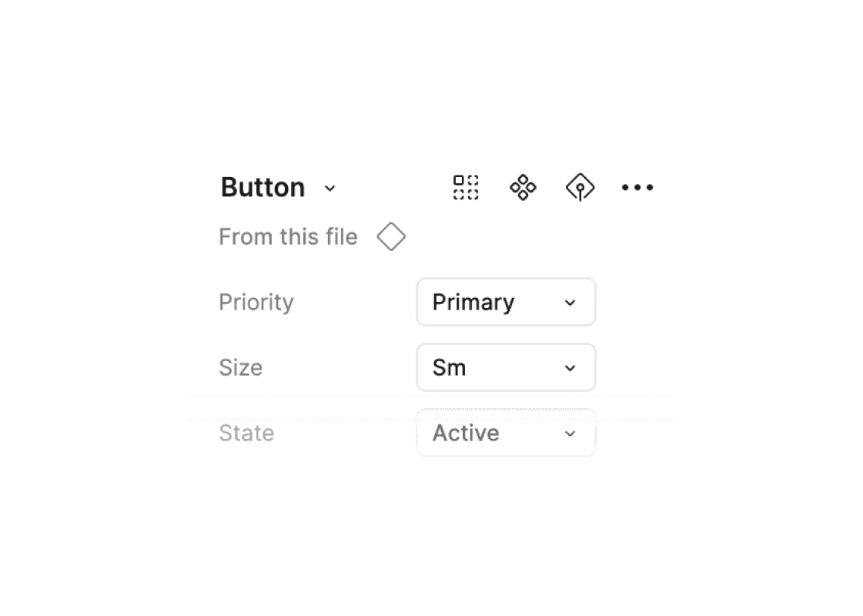Click the small arrow in Sm field
The height and width of the screenshot is (616, 863).
click(570, 368)
